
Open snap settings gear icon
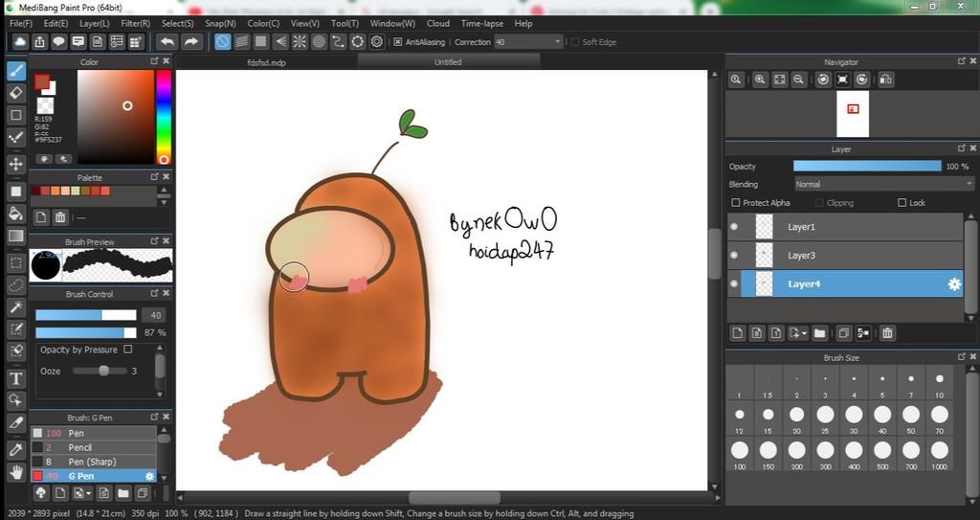(x=377, y=42)
